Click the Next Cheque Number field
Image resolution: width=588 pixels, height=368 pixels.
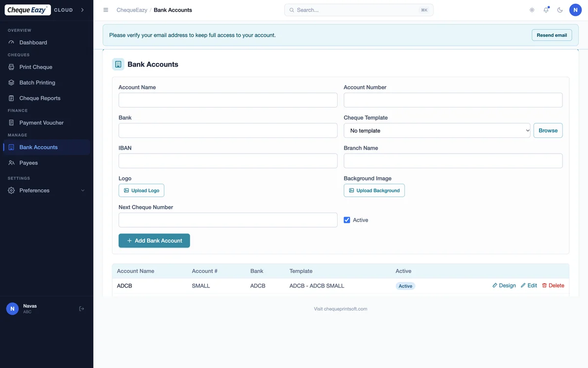click(x=228, y=220)
